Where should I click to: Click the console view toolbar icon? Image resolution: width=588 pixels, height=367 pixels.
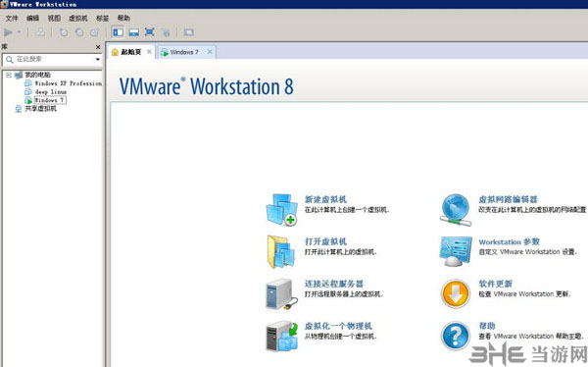[188, 32]
